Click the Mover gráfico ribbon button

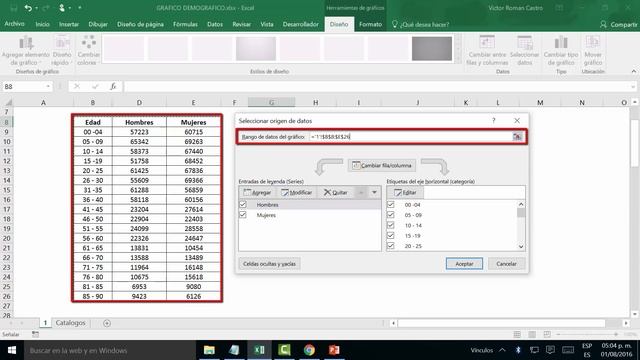(x=593, y=51)
